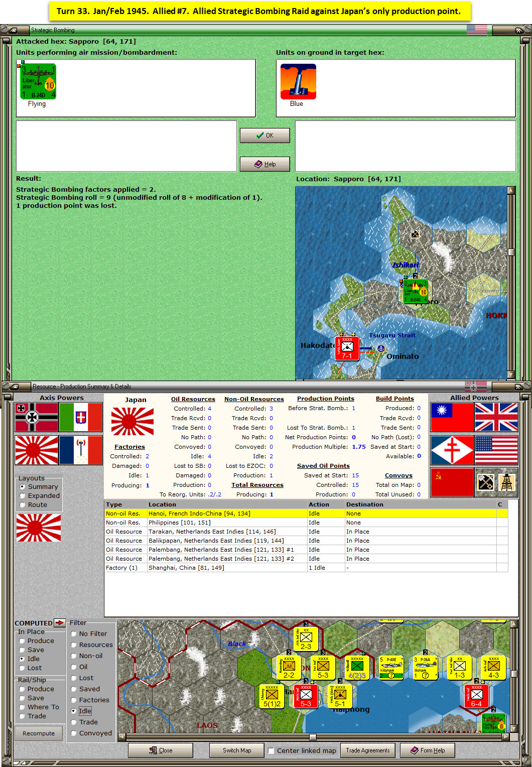Click the Switch Map button
The height and width of the screenshot is (767, 532).
236,750
